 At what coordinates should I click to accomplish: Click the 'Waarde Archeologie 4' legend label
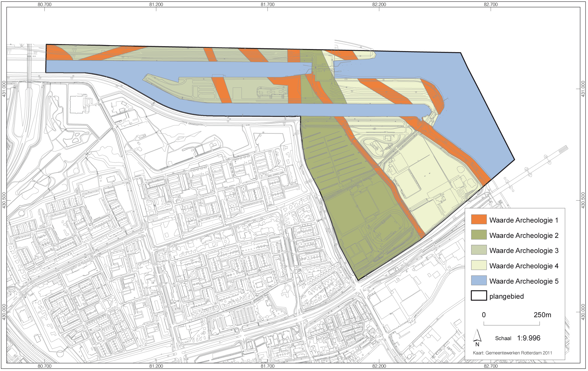(x=524, y=266)
